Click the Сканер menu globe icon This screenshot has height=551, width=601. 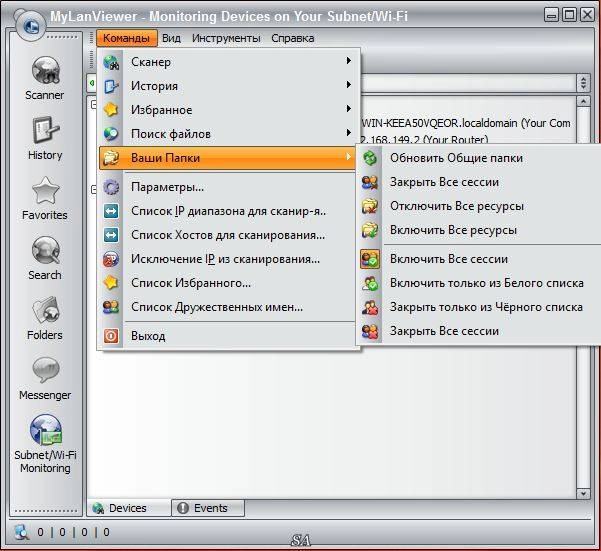(111, 62)
